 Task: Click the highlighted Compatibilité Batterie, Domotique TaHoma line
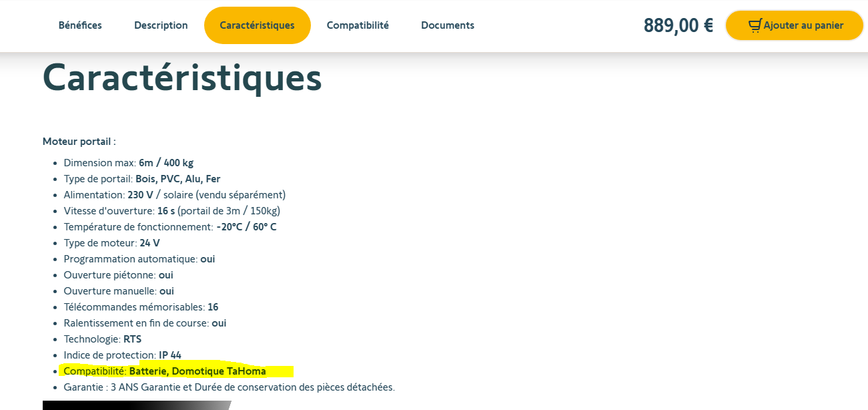tap(165, 371)
